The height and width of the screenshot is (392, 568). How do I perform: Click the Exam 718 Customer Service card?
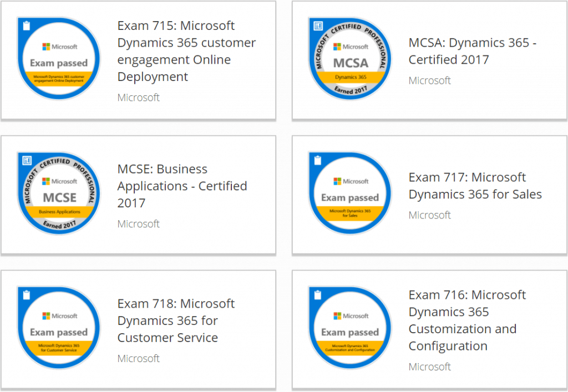click(139, 328)
